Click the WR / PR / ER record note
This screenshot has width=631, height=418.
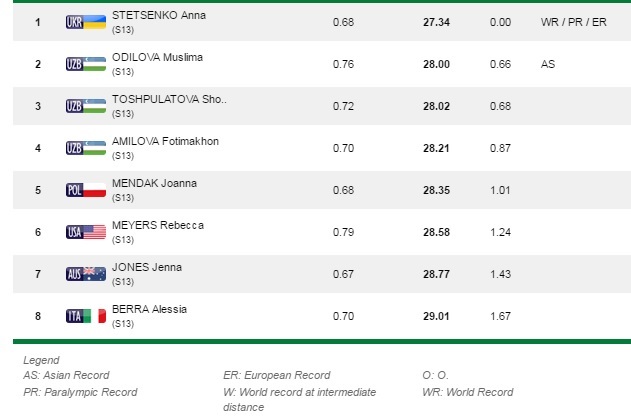click(572, 21)
